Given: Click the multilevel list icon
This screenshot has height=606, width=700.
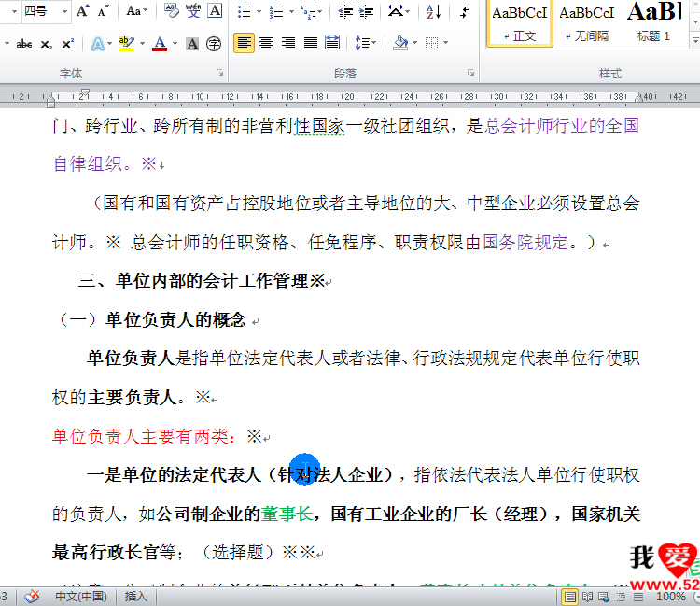Looking at the screenshot, I should tap(308, 11).
